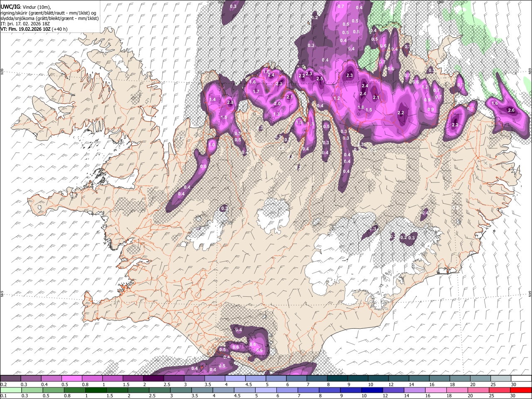
Task: Select the deep navy lower swatch labeled 10
Action: [x=372, y=390]
